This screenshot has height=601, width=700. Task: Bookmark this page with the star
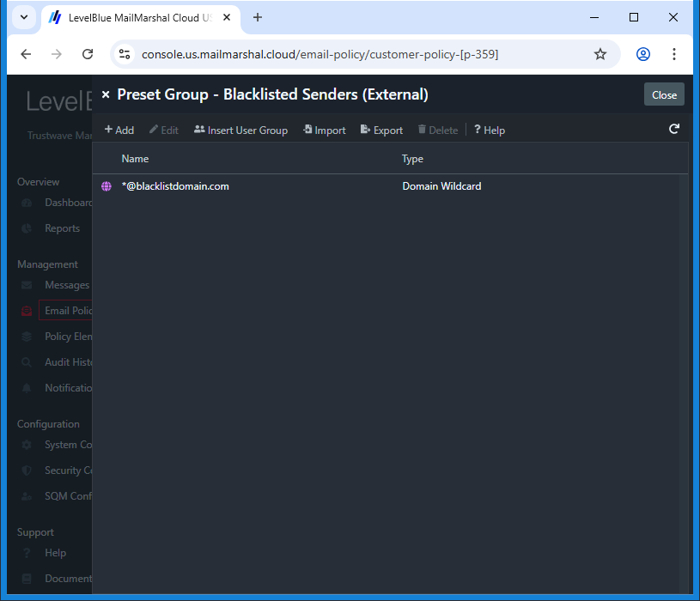tap(600, 54)
